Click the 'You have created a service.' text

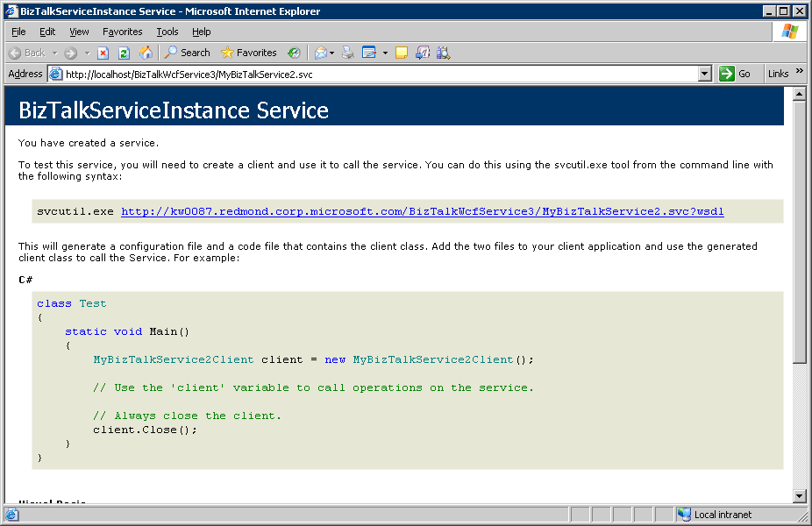89,143
